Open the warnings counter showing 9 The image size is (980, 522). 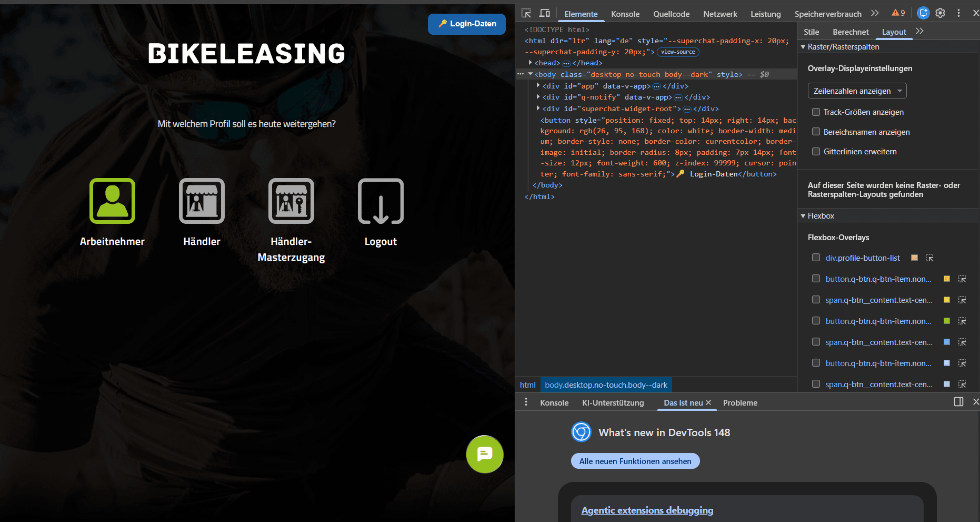pos(898,13)
